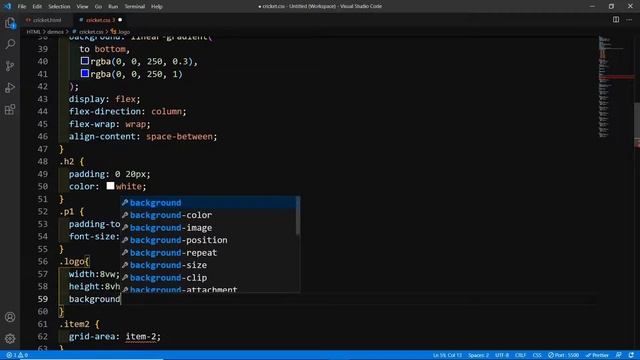The height and width of the screenshot is (360, 640).
Task: Open the Help menu
Action: pos(157,7)
